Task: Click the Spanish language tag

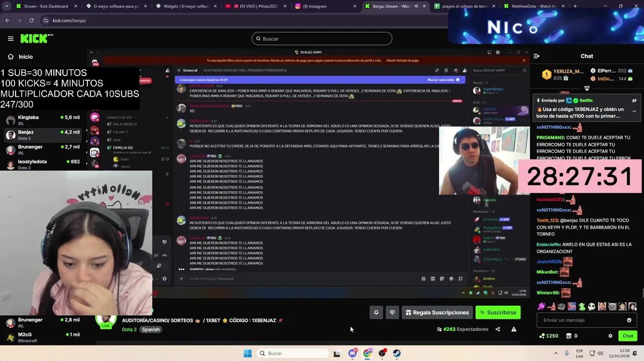Action: 150,330
